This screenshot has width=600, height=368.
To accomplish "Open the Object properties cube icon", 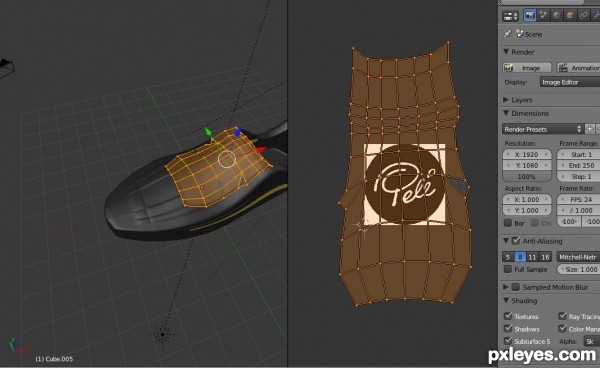I will click(570, 15).
